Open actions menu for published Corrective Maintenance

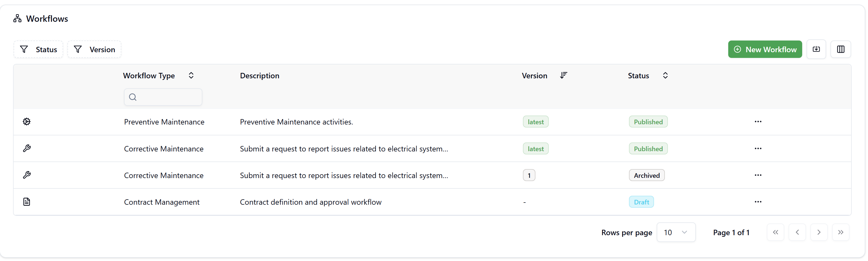click(758, 148)
